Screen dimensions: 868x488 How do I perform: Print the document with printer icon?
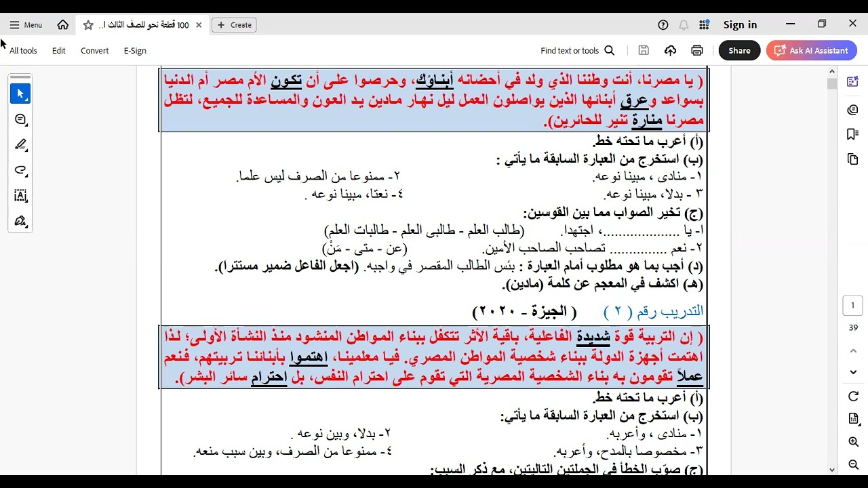coord(696,51)
